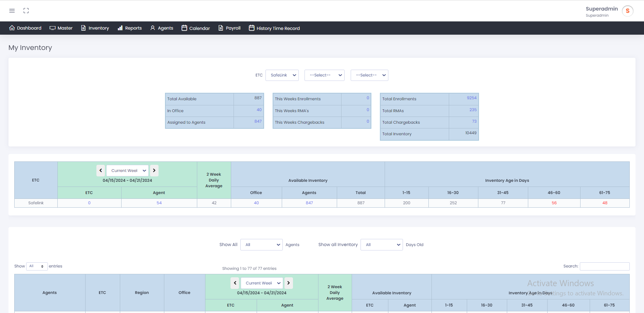This screenshot has height=313, width=644.
Task: Click Assigned to Agents value 847
Action: (x=258, y=121)
